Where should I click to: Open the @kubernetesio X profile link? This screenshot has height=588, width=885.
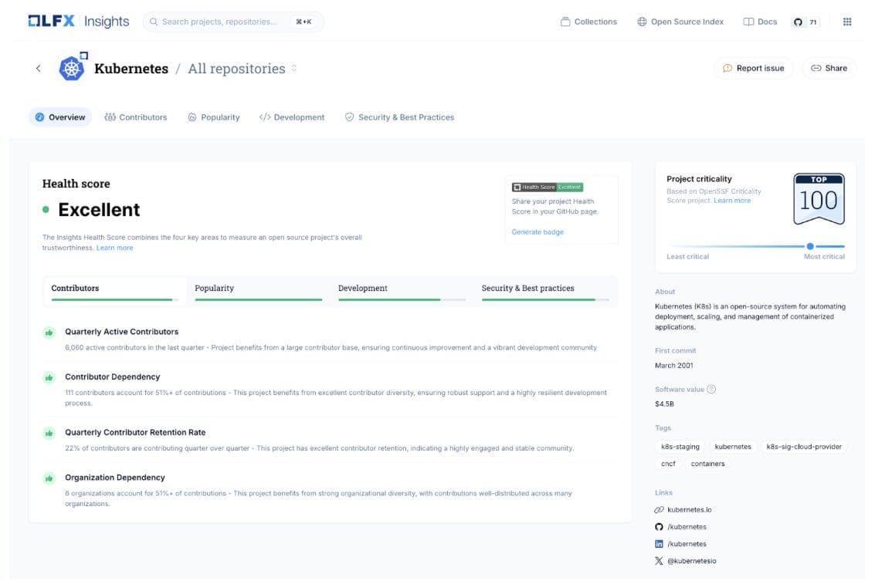tap(690, 561)
